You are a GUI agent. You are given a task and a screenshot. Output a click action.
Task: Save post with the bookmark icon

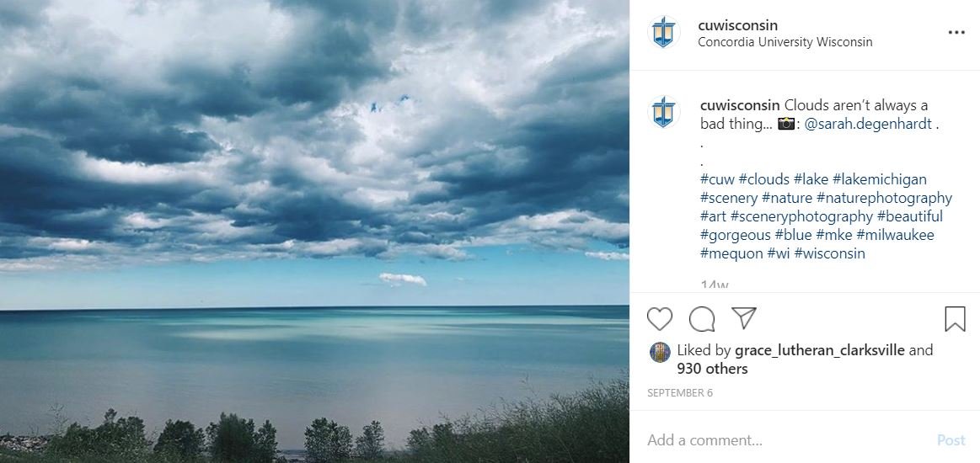click(x=955, y=319)
